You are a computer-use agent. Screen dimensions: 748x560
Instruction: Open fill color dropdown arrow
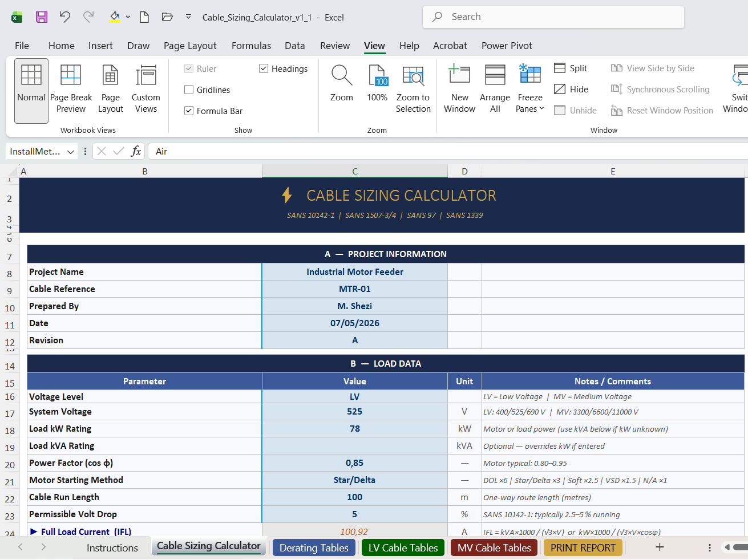tap(128, 17)
